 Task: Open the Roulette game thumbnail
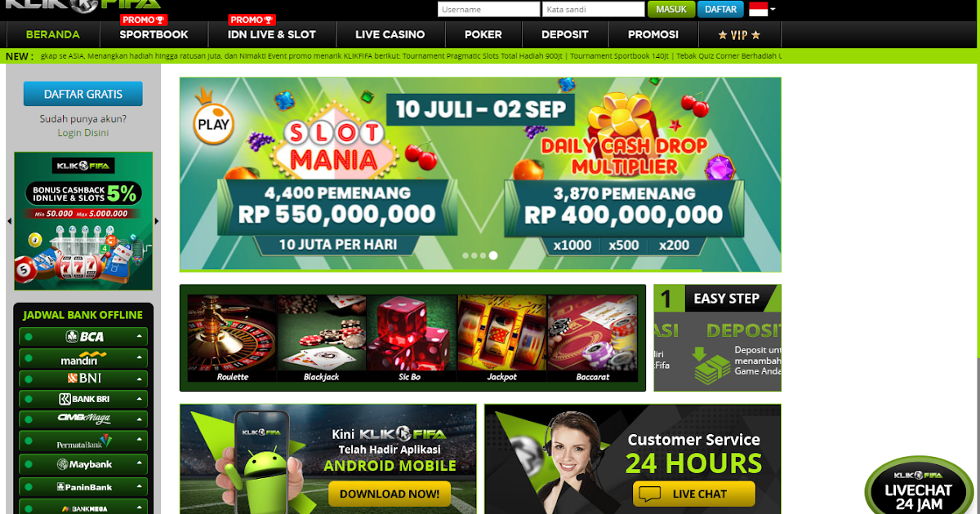click(233, 339)
